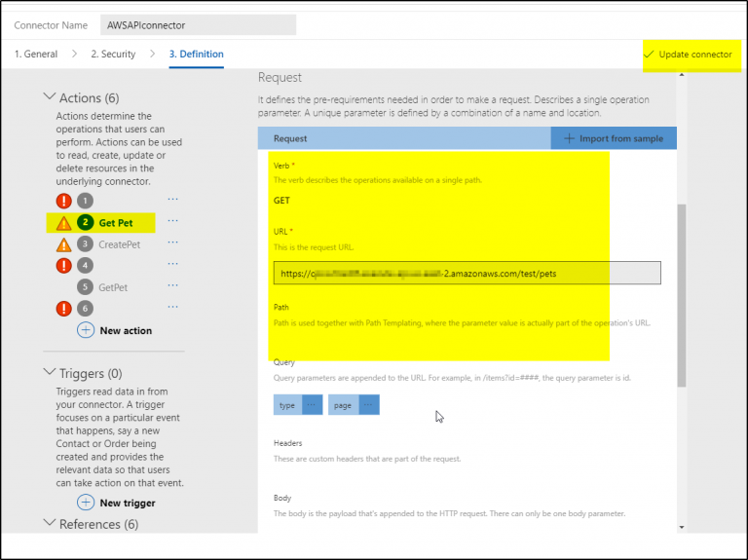Click Import from sample button
Screen dimensions: 748x560
[x=614, y=138]
